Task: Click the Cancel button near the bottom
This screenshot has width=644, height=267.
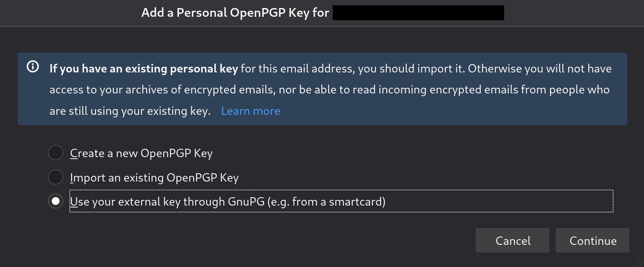Action: [x=513, y=241]
